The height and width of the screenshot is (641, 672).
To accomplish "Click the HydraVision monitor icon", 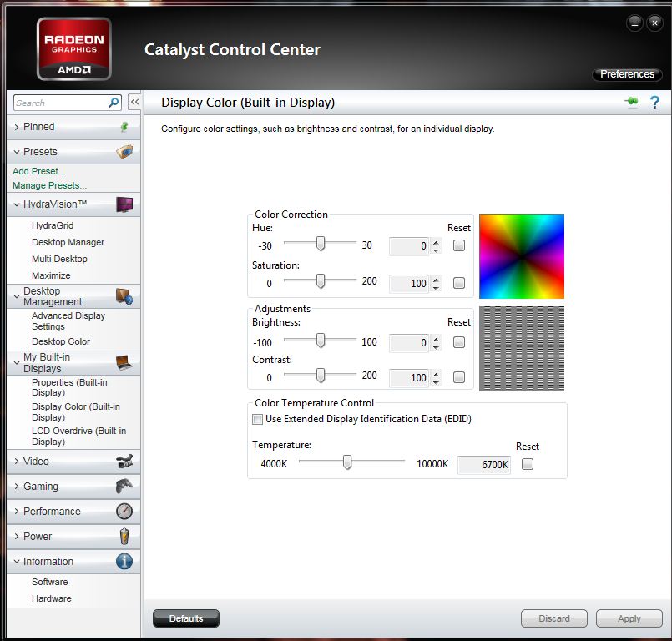I will point(124,204).
